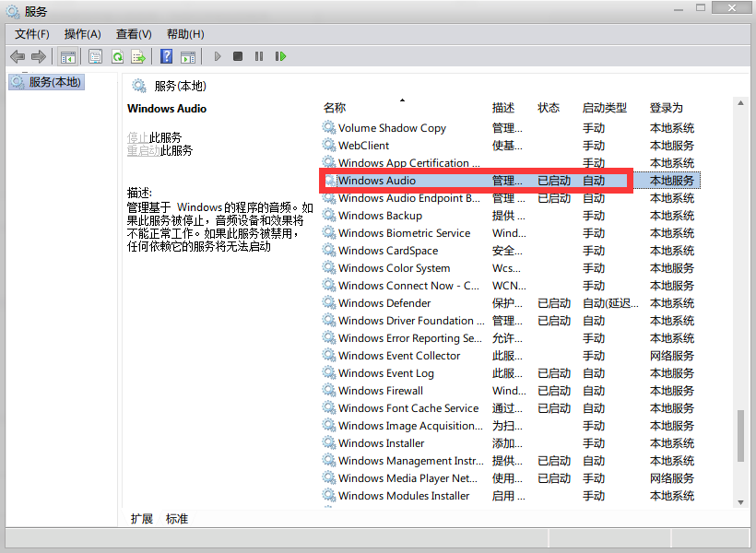Refresh the services list via toolbar
Viewport: 756px width, 553px height.
(117, 57)
